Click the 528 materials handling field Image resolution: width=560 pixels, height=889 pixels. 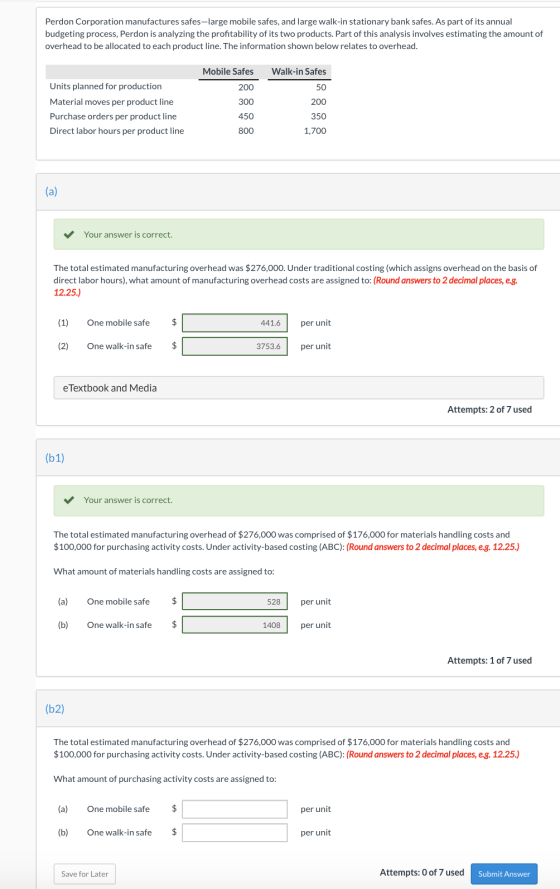(235, 602)
